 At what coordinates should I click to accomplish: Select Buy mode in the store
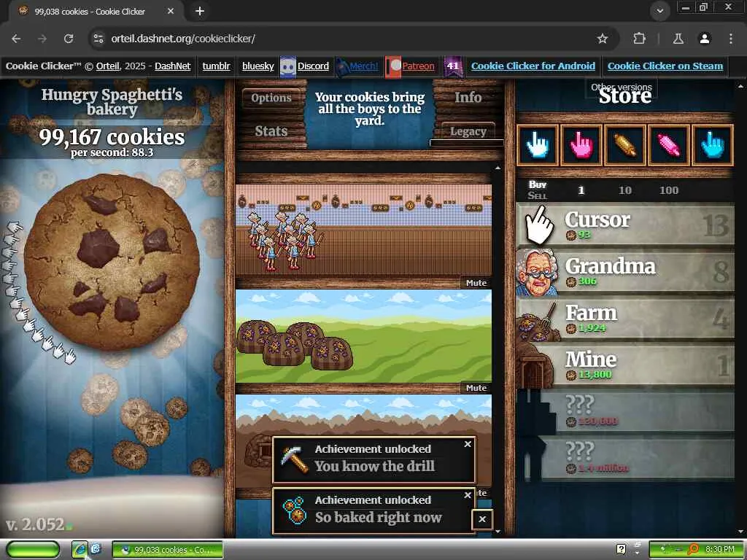538,184
